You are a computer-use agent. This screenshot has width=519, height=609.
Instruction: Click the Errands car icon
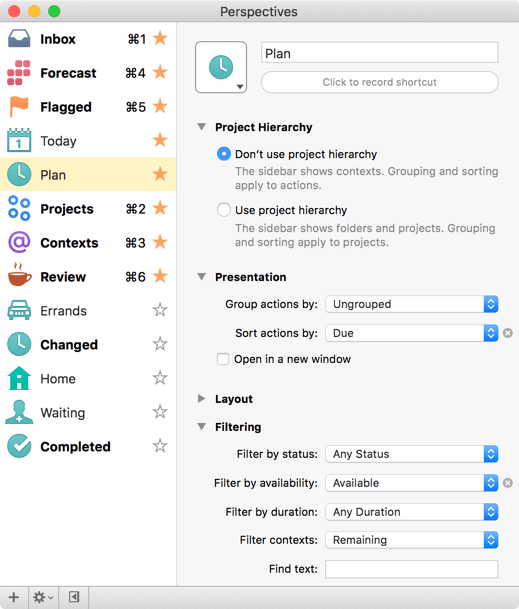coord(19,310)
